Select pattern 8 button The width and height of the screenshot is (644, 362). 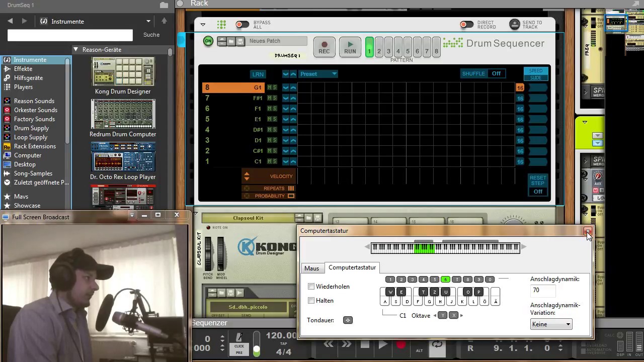click(x=436, y=47)
